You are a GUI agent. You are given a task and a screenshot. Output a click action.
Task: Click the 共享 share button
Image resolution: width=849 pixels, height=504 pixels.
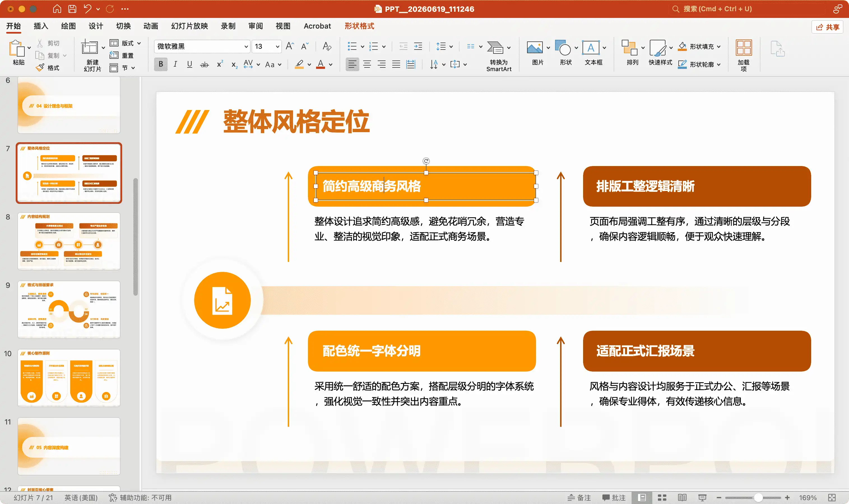pyautogui.click(x=828, y=27)
